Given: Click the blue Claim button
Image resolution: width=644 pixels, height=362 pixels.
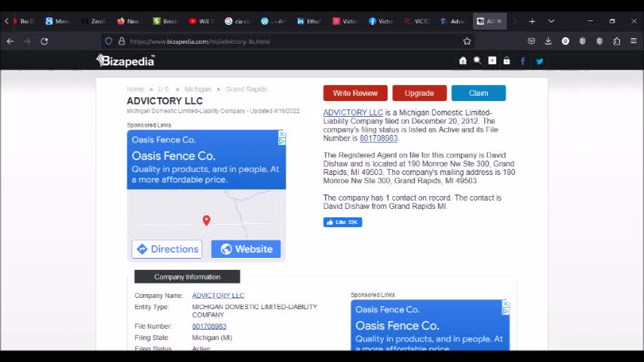Looking at the screenshot, I should [479, 94].
